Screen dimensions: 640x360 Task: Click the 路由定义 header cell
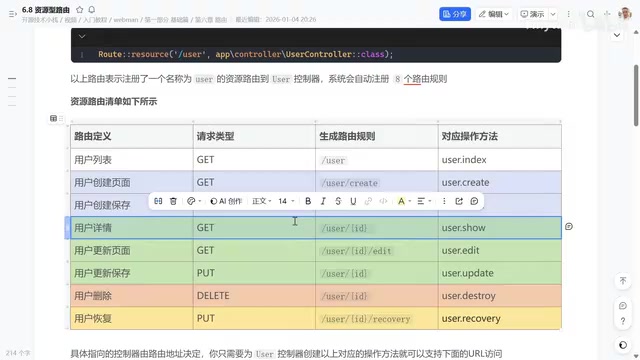[x=131, y=136]
